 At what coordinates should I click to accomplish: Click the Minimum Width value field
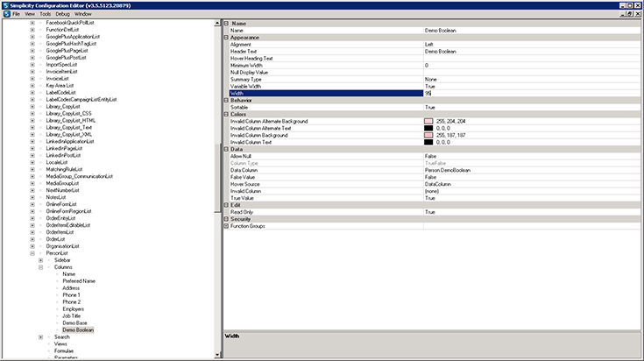click(x=532, y=66)
